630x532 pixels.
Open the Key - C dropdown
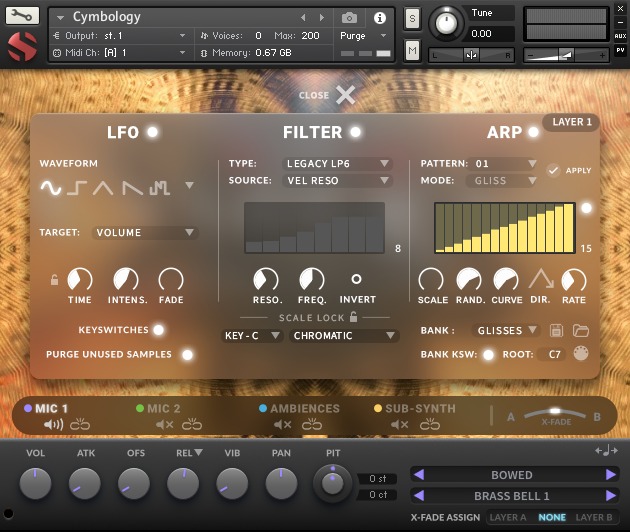coord(252,336)
